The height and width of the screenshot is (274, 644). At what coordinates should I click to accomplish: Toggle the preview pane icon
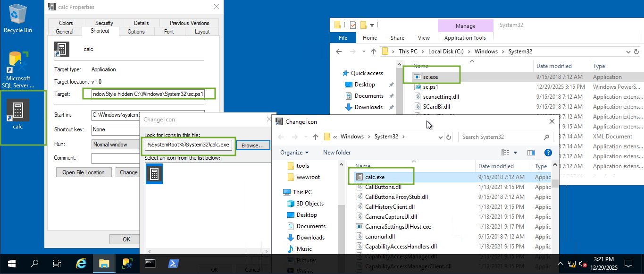(x=531, y=153)
